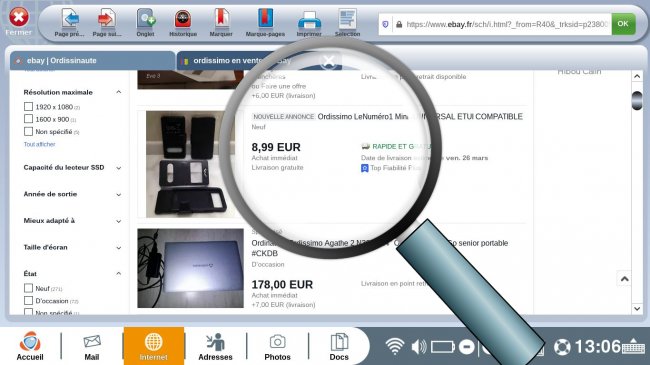Click the red Fermer close icon
650x365 pixels.
coord(19,17)
